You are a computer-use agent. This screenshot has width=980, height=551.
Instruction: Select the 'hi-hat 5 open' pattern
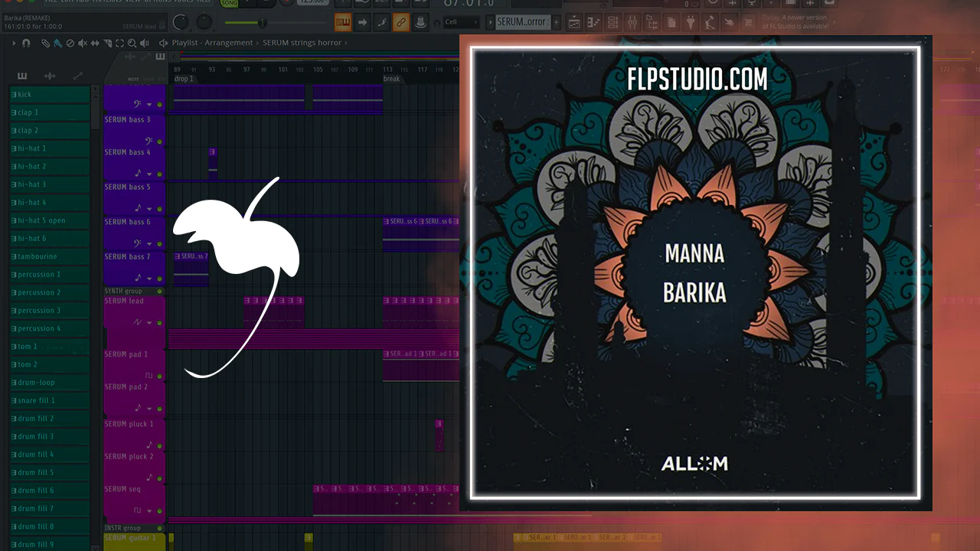point(50,220)
